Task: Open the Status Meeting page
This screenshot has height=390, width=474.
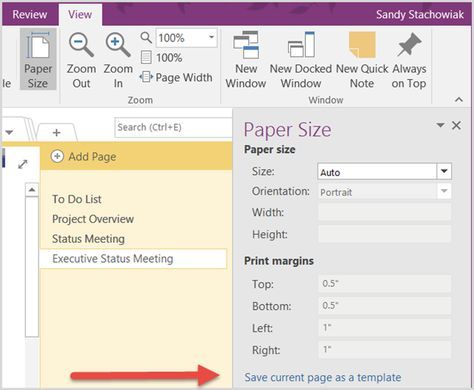Action: [x=88, y=239]
